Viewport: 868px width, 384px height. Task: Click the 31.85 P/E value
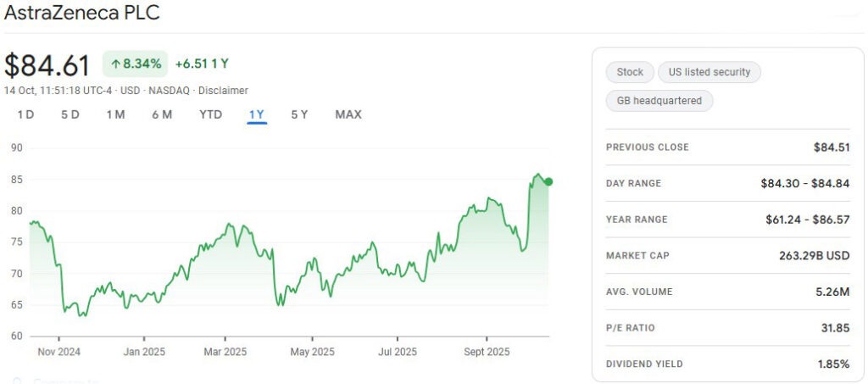coord(835,327)
